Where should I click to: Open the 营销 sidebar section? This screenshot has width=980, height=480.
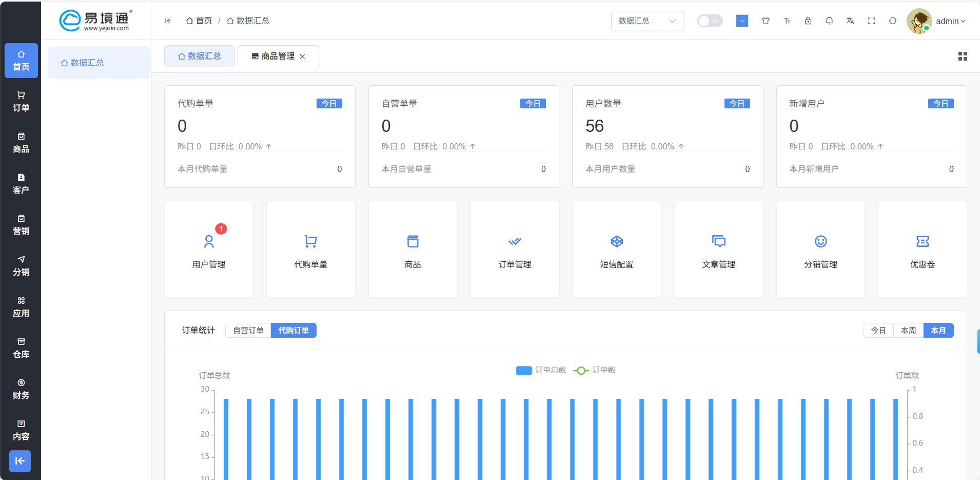tap(21, 225)
